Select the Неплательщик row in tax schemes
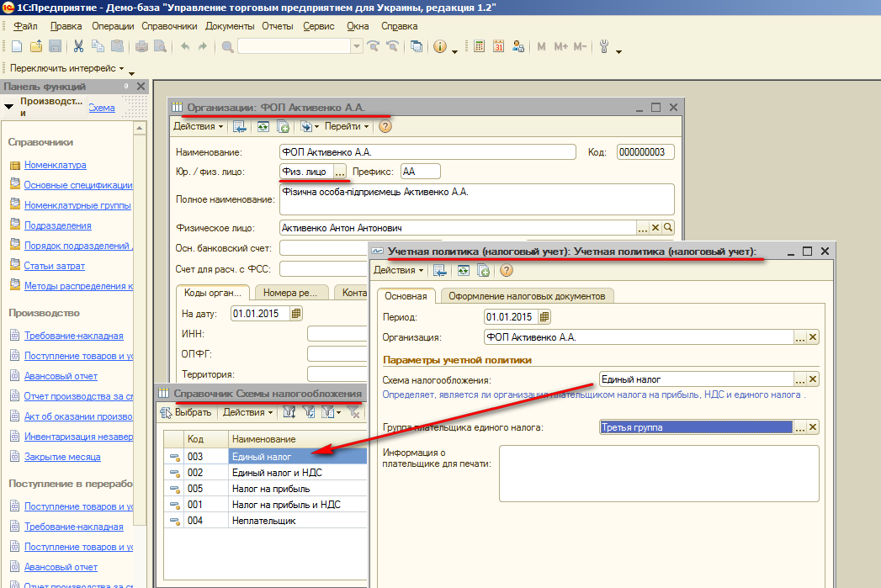The image size is (881, 588). click(x=265, y=520)
